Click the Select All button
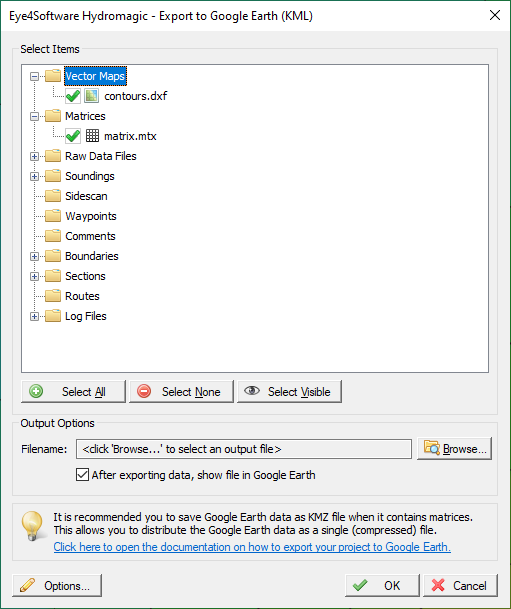This screenshot has height=609, width=511. 73,392
